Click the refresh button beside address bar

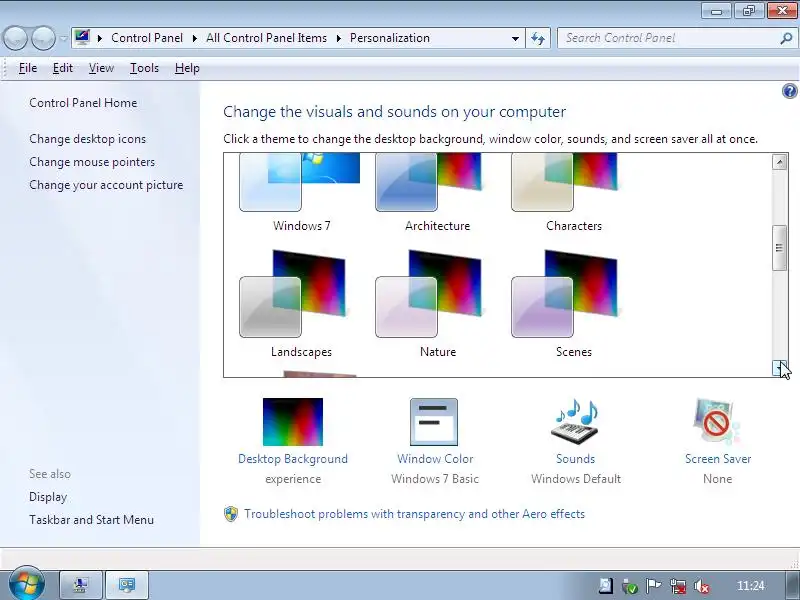click(x=538, y=38)
